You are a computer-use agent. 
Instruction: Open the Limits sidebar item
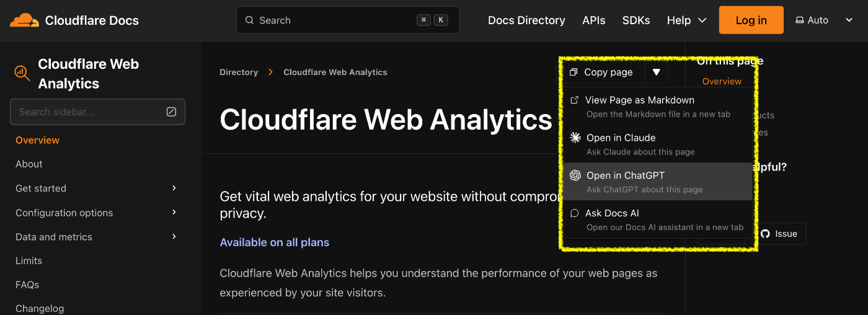(29, 260)
